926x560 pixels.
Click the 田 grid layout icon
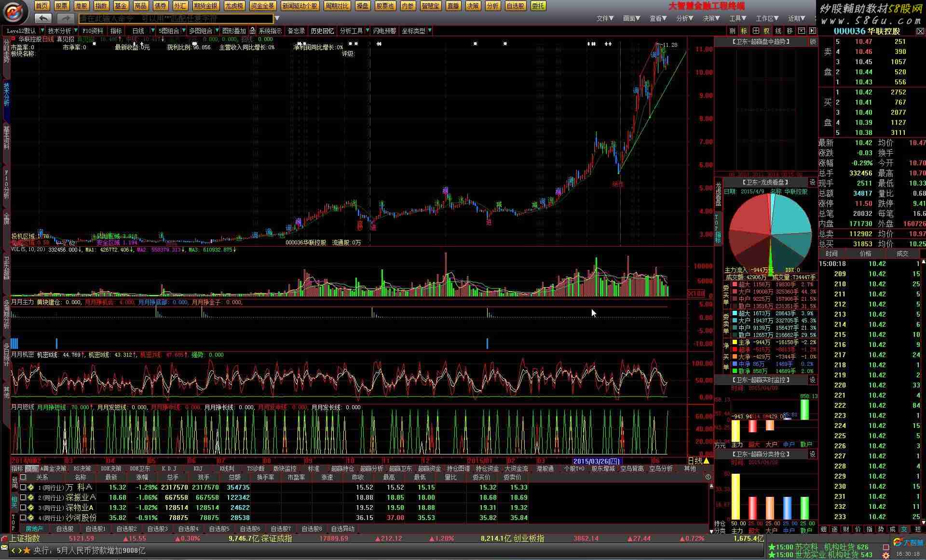point(756,31)
